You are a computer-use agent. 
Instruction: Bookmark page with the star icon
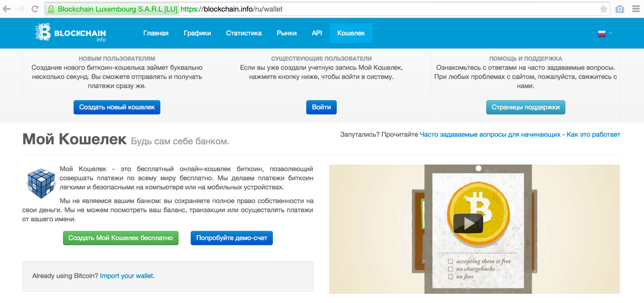click(x=603, y=9)
